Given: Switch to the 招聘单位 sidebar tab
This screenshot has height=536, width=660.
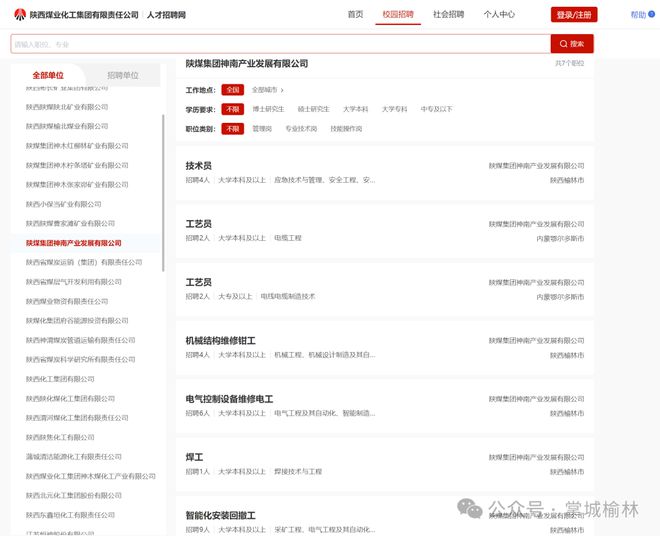Looking at the screenshot, I should pyautogui.click(x=122, y=75).
